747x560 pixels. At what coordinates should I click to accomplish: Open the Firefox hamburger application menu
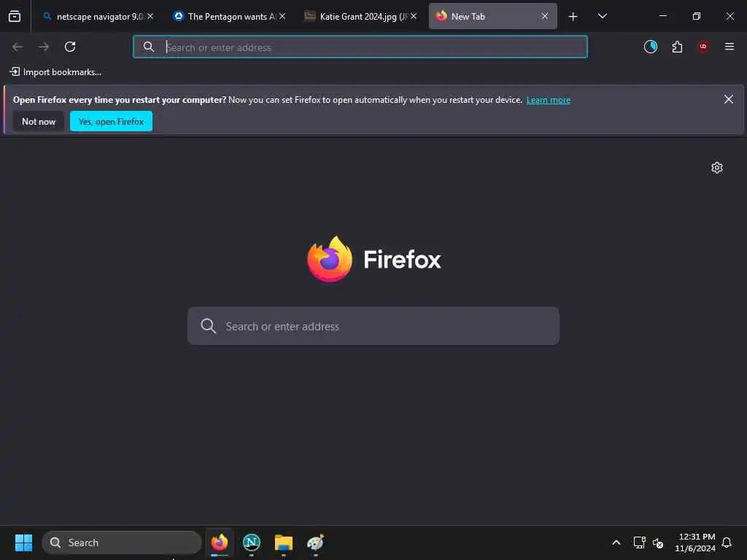[x=729, y=47]
